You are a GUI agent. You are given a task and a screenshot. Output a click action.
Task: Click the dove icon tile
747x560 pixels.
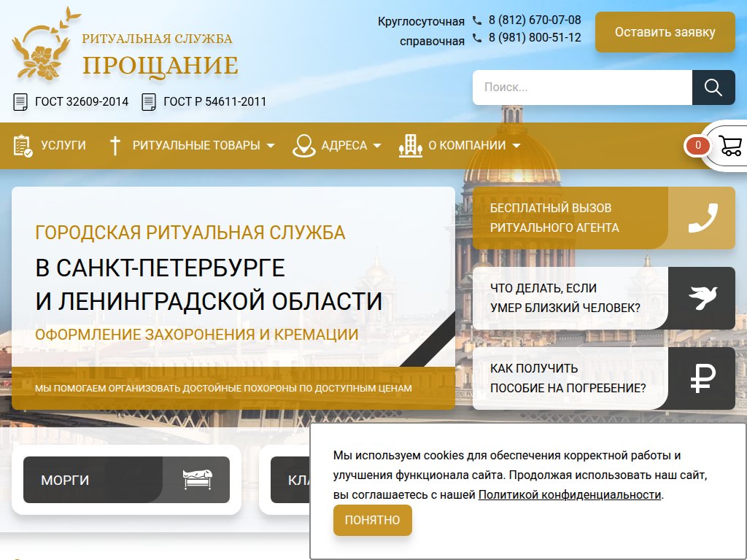[703, 298]
